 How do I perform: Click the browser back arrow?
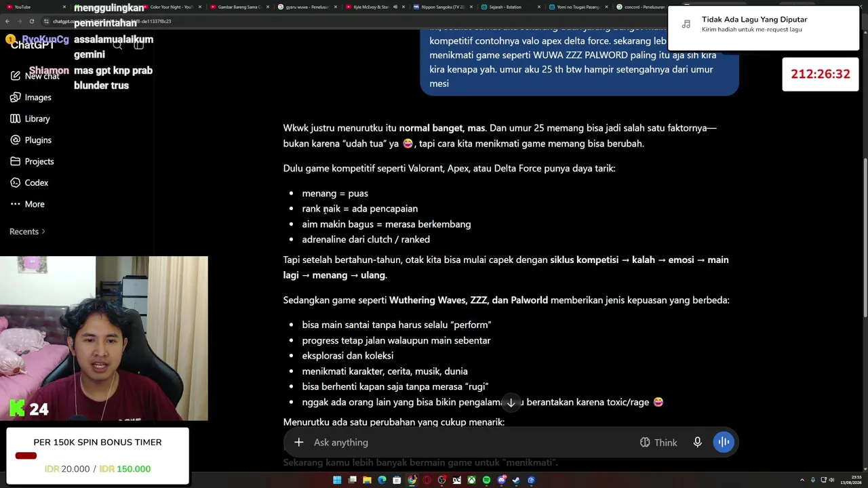point(7,22)
